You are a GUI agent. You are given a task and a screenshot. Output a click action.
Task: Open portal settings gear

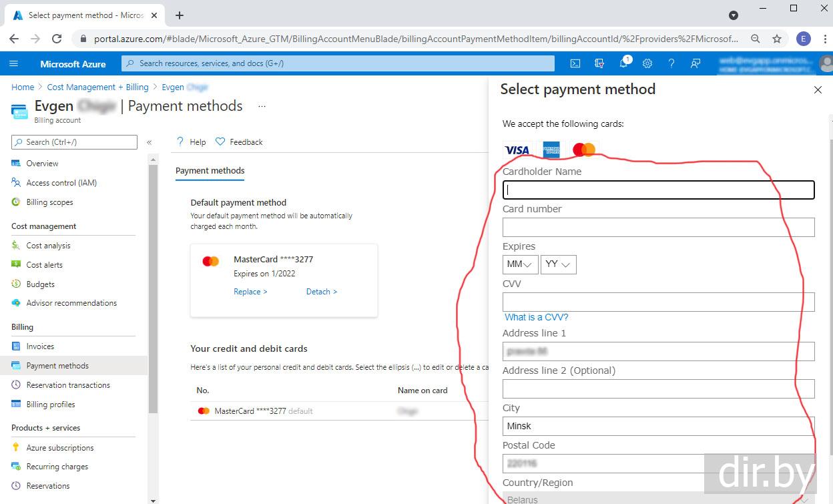pyautogui.click(x=647, y=63)
